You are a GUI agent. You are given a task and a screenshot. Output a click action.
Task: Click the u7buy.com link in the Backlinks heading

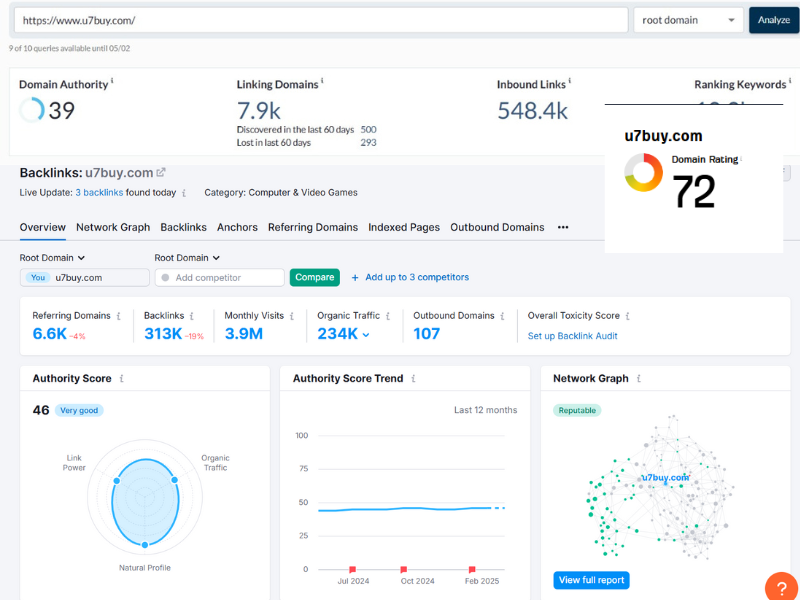119,173
